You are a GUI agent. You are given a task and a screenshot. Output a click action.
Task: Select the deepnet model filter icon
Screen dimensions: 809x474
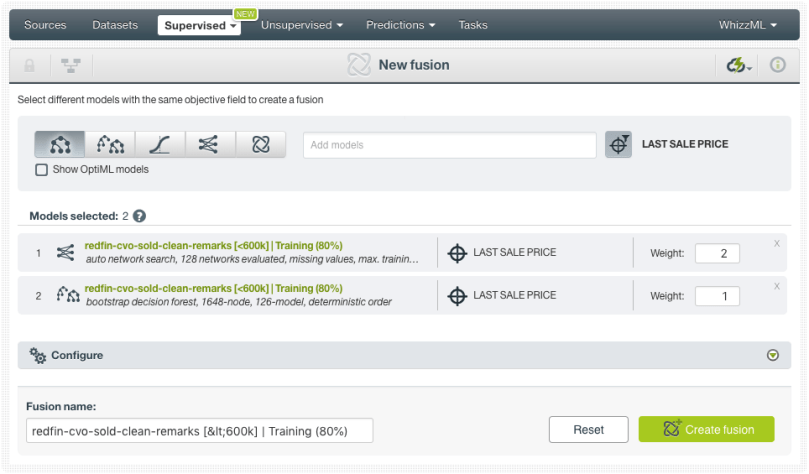point(210,145)
